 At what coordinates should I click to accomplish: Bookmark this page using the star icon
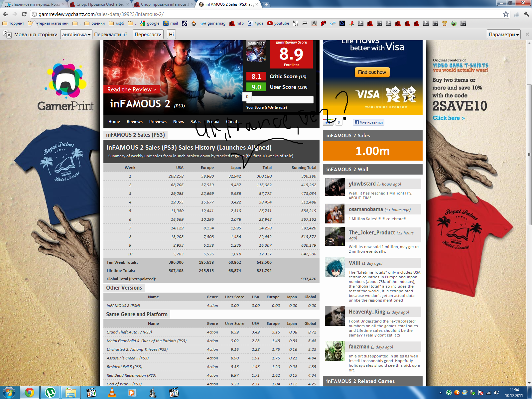[x=506, y=14]
